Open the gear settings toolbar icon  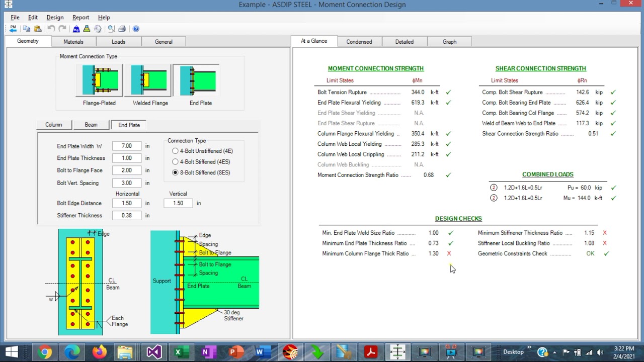click(98, 29)
